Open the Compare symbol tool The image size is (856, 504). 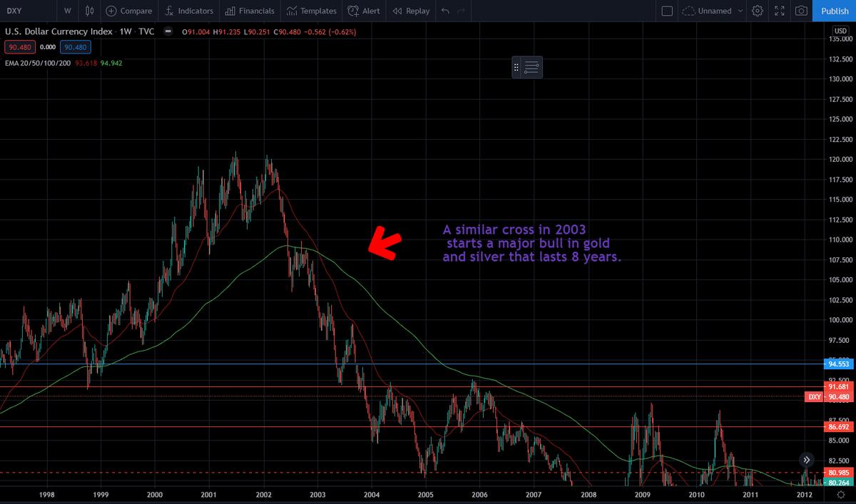(x=129, y=11)
